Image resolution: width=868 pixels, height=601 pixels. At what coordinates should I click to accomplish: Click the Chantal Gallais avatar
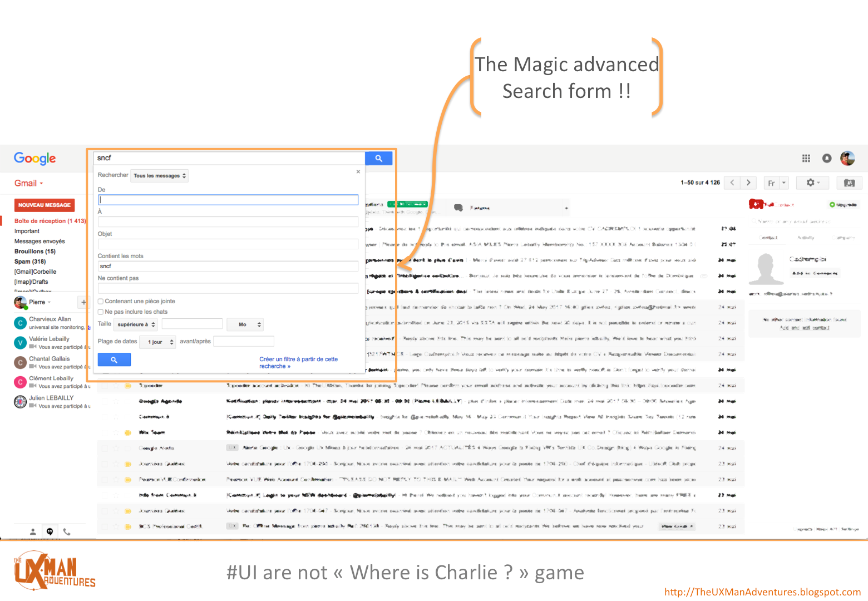click(20, 362)
